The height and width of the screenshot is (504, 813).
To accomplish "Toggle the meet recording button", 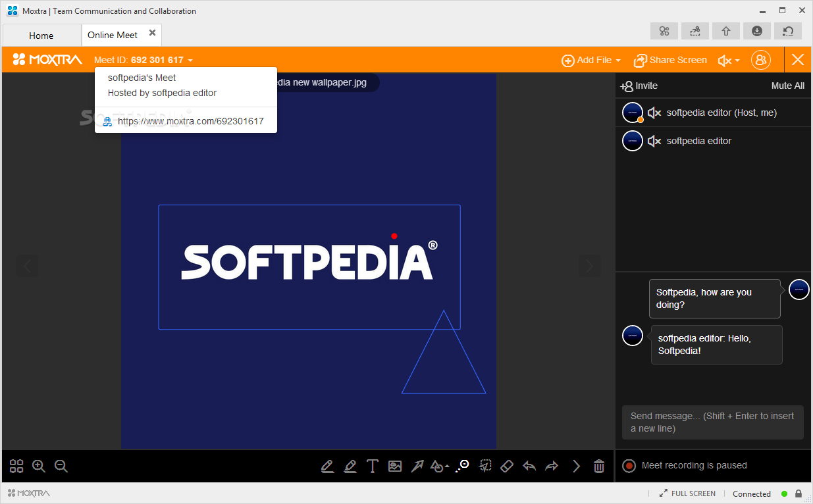I will click(x=629, y=466).
